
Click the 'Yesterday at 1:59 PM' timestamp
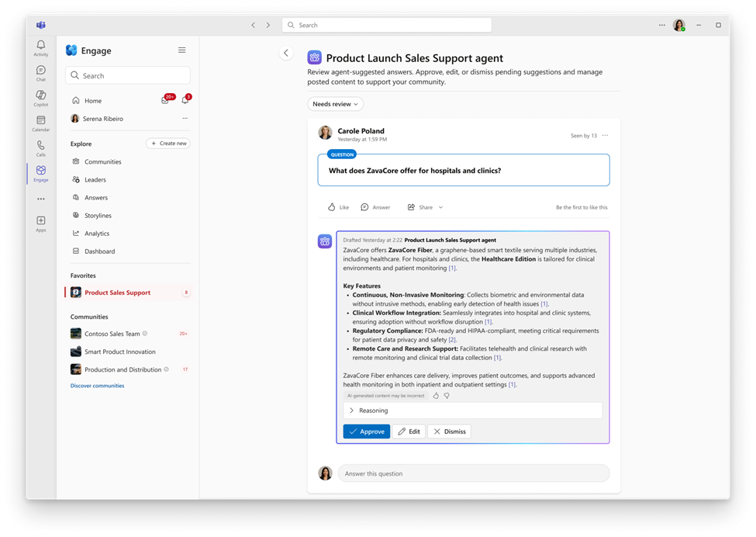[x=362, y=140]
